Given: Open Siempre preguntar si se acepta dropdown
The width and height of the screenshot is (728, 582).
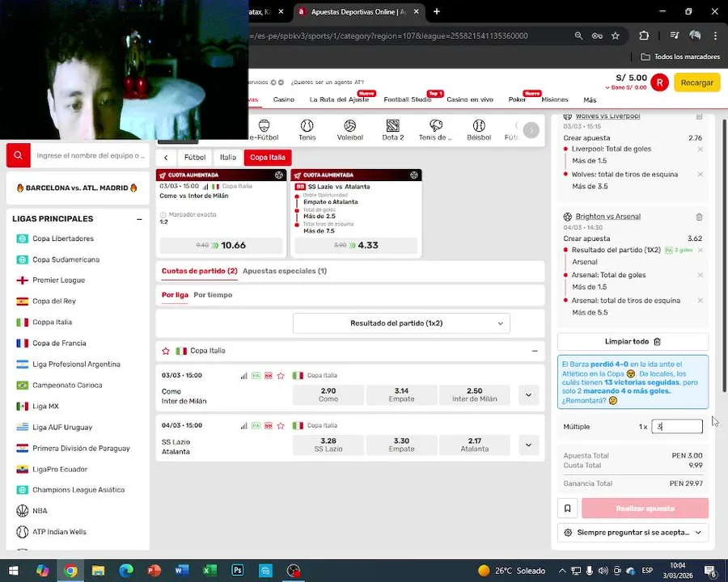Looking at the screenshot, I should click(x=633, y=533).
